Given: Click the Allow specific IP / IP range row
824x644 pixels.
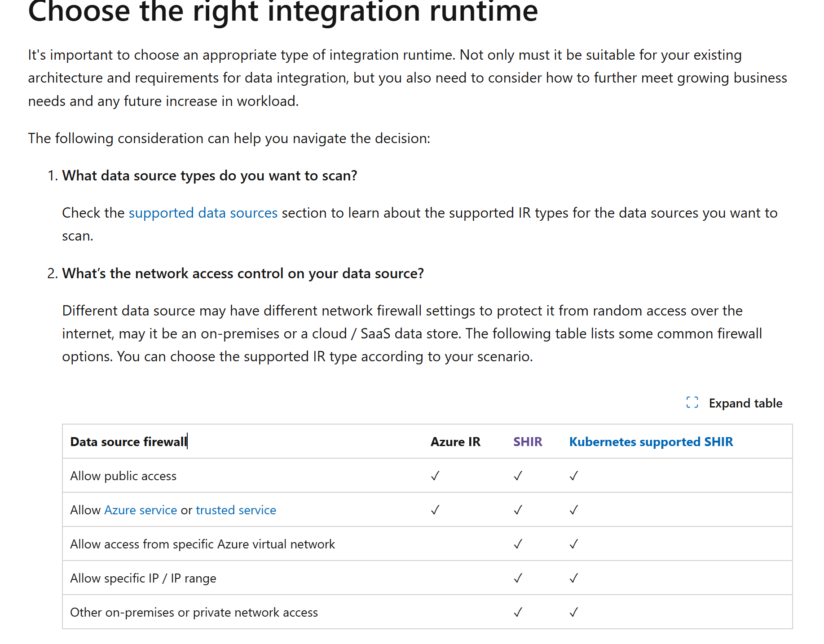Looking at the screenshot, I should (143, 578).
